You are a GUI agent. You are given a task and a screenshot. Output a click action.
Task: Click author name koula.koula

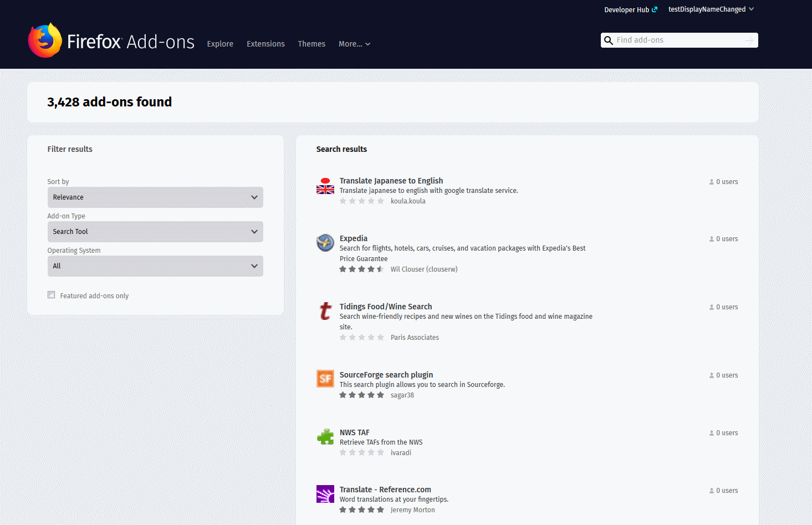(x=408, y=201)
